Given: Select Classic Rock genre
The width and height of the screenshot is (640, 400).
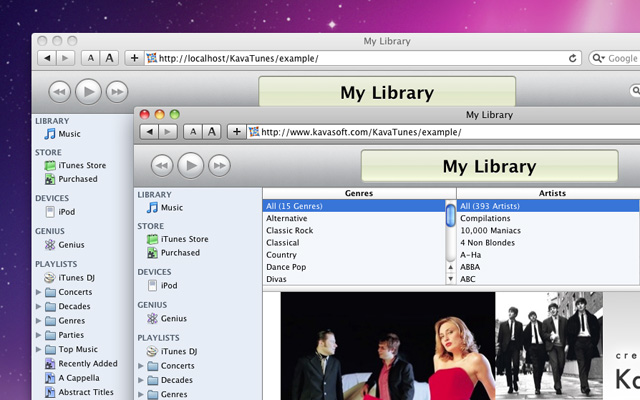Looking at the screenshot, I should [354, 230].
